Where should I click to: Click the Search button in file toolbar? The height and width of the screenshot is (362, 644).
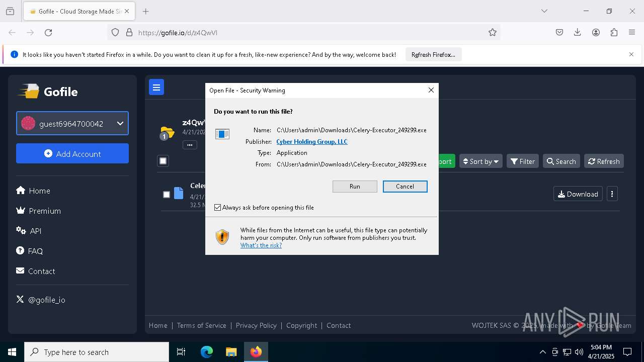(x=561, y=161)
